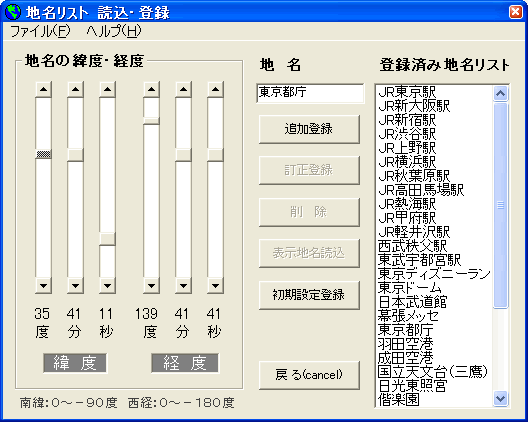Click the latitude seconds slider thumb

click(x=107, y=239)
